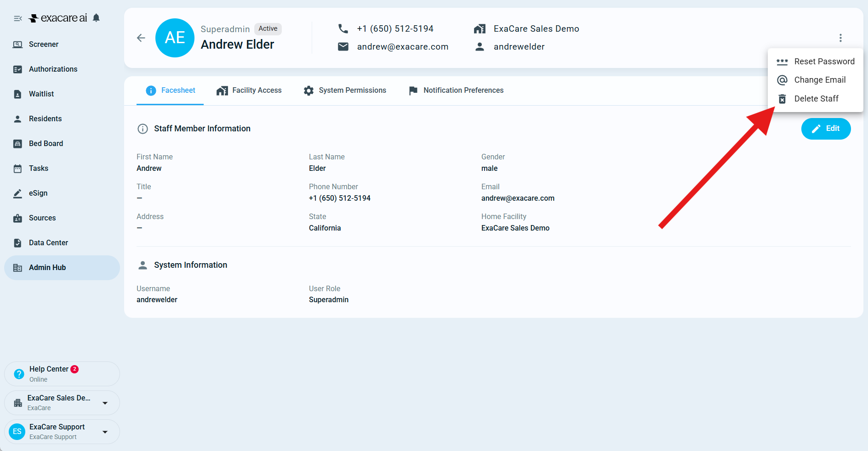Click the Gender value male
The image size is (868, 451).
(x=489, y=169)
